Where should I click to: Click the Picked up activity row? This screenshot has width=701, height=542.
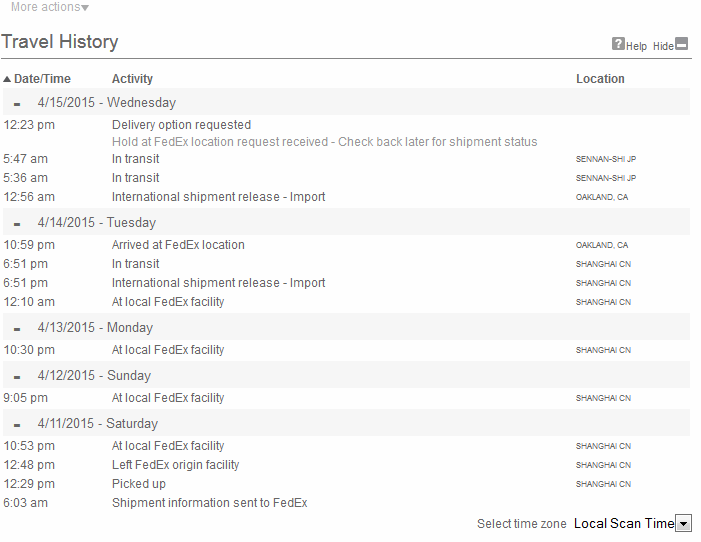(x=346, y=484)
